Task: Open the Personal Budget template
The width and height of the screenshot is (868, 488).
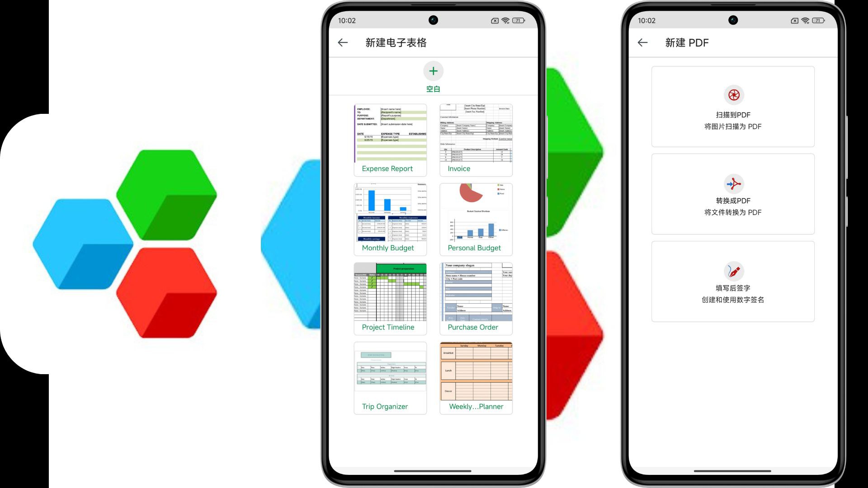Action: tap(476, 218)
